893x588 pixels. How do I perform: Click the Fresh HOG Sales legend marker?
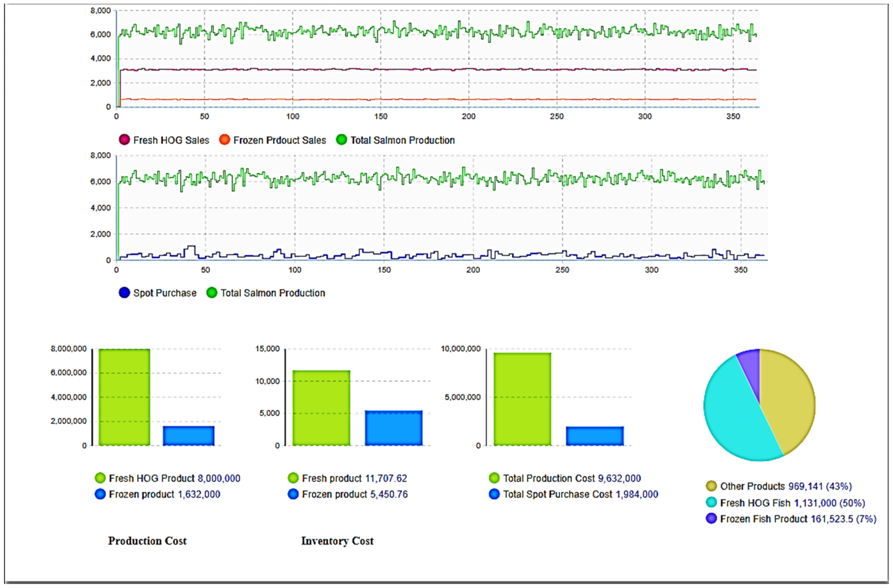[x=124, y=140]
